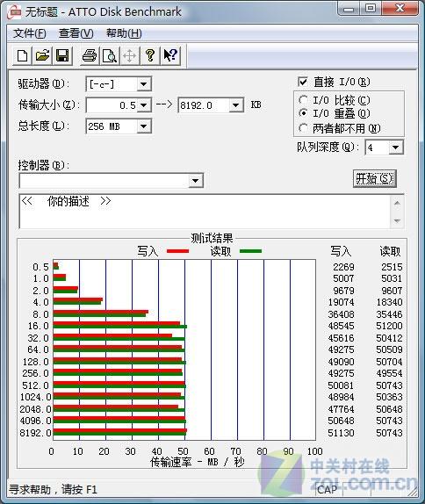The width and height of the screenshot is (425, 504).
Task: Close the ATTO Disk Benchmark window
Action: pos(400,9)
